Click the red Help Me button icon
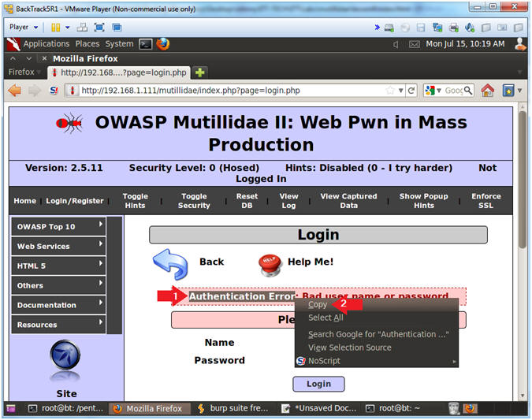532x420 pixels. [x=270, y=265]
